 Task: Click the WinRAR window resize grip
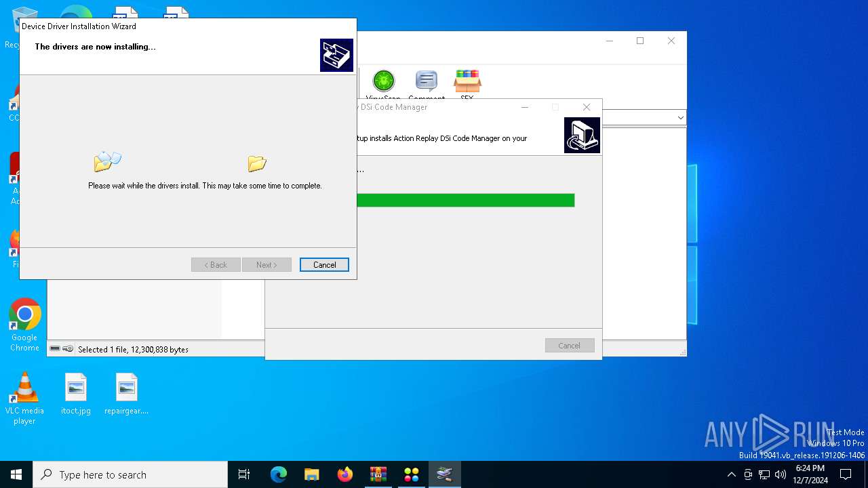click(x=682, y=352)
